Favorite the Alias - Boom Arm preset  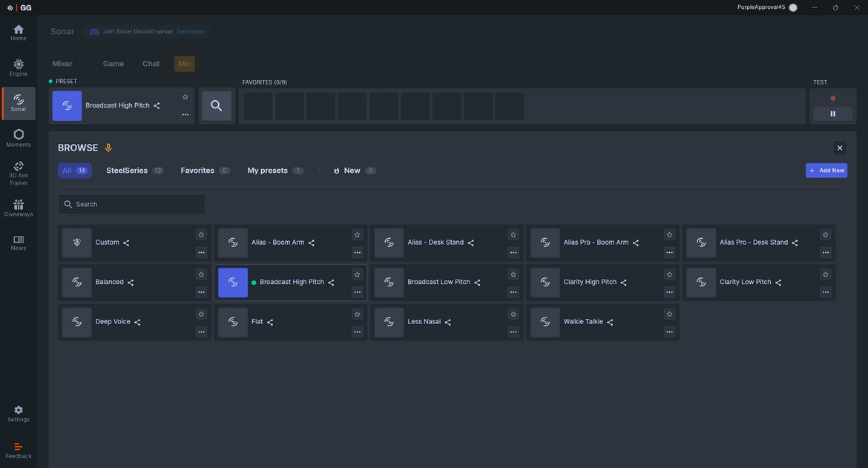coord(357,235)
